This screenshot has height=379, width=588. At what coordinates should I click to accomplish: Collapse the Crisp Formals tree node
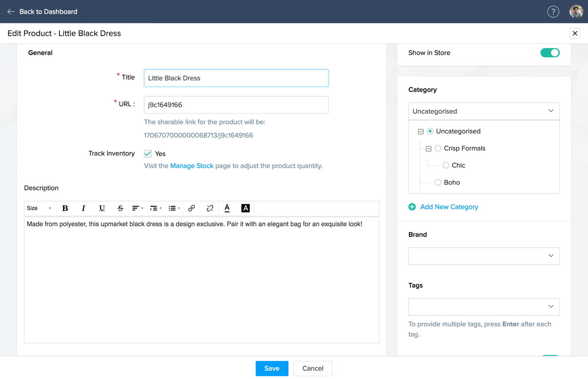pyautogui.click(x=429, y=149)
